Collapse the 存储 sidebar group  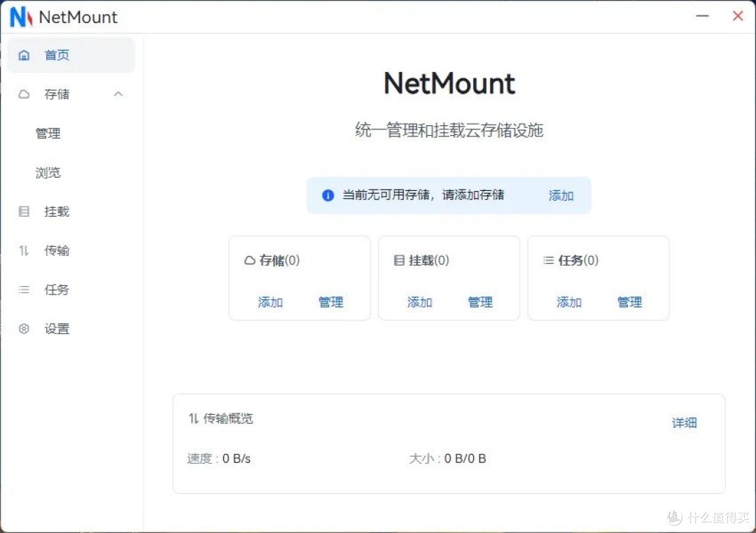pos(118,94)
